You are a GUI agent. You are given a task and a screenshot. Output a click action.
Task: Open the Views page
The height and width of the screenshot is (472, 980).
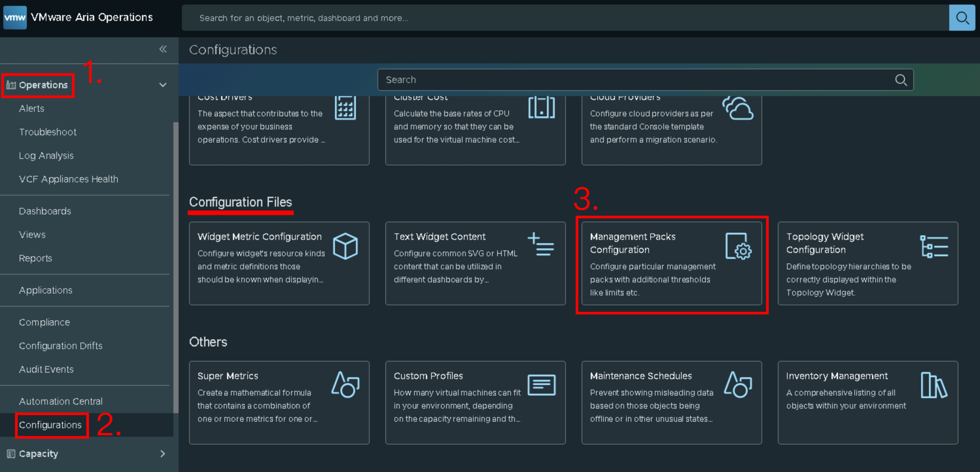(x=32, y=234)
